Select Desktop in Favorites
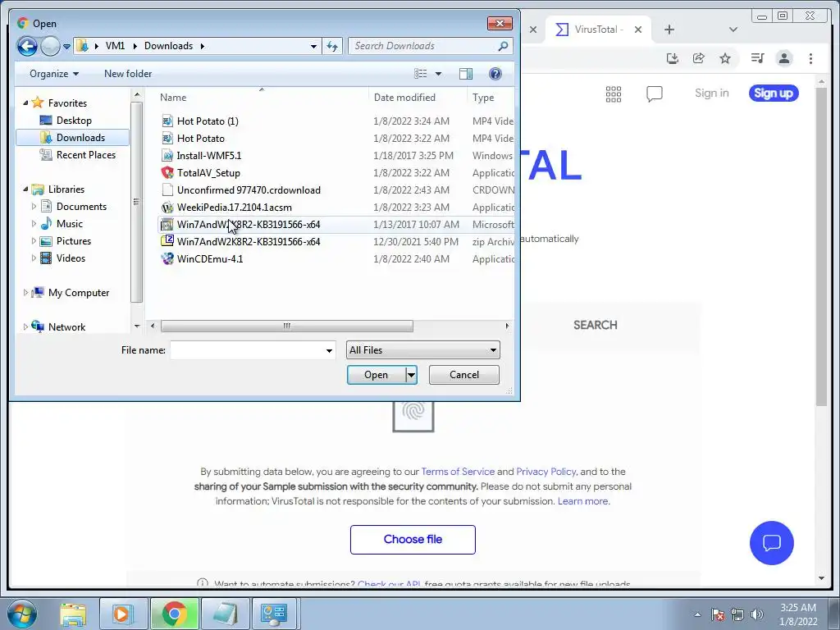The height and width of the screenshot is (630, 840). [74, 120]
